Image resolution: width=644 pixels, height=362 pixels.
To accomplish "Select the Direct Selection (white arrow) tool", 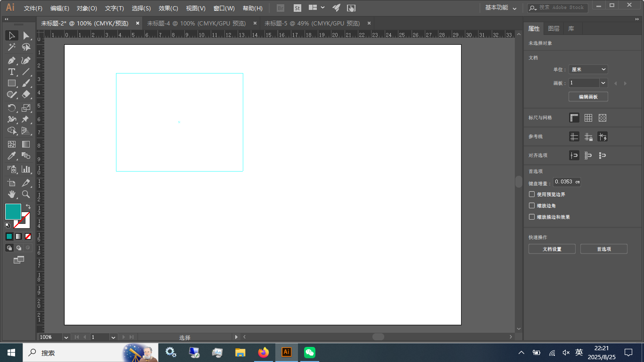I will click(x=26, y=36).
